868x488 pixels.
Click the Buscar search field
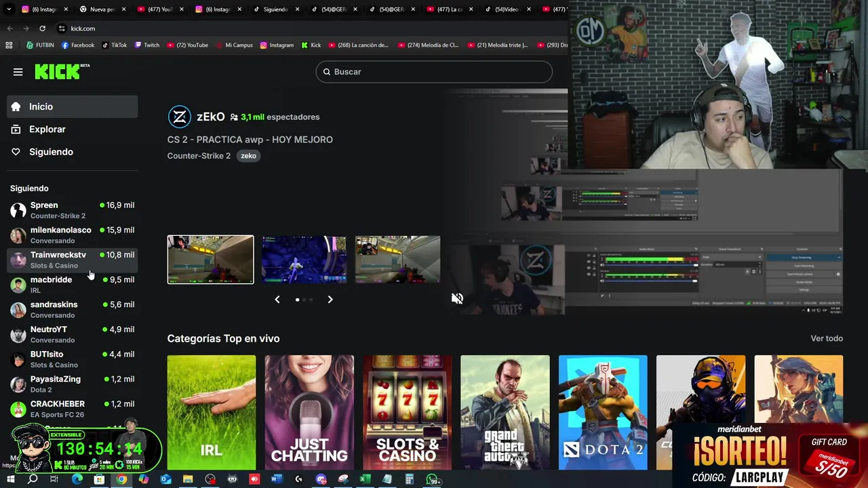coord(434,72)
